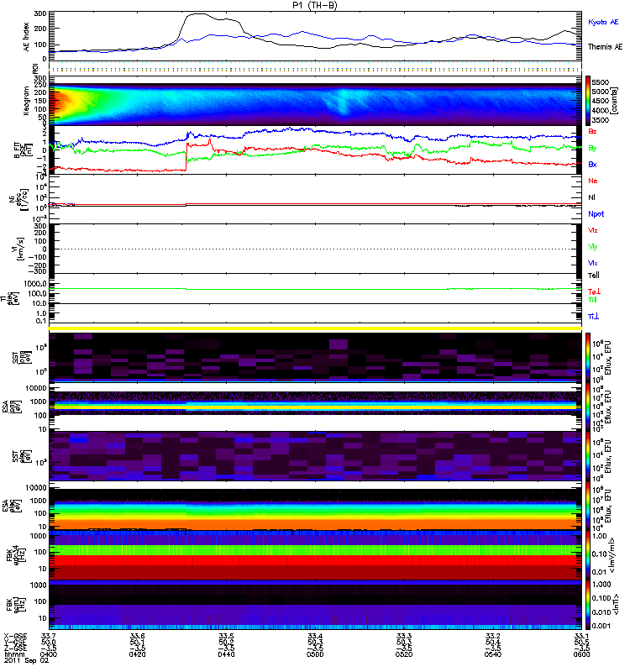Select the blue Npot legend label

(x=596, y=214)
